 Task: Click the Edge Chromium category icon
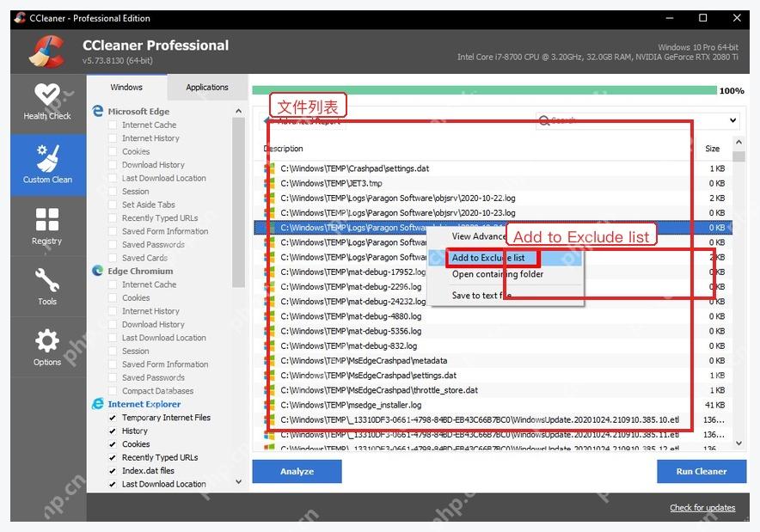98,271
